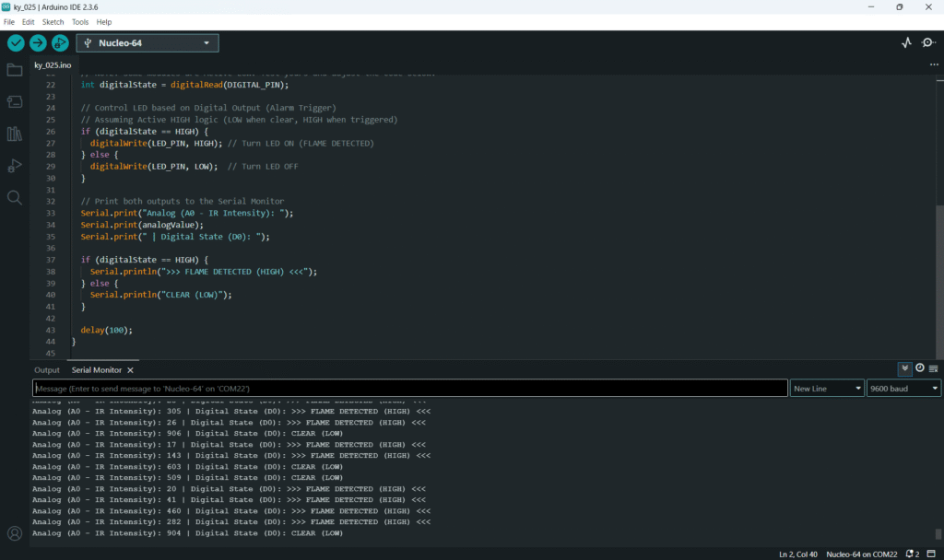Screen dimensions: 944x560
Task: Expand the New Line ending dropdown
Action: [x=827, y=389]
